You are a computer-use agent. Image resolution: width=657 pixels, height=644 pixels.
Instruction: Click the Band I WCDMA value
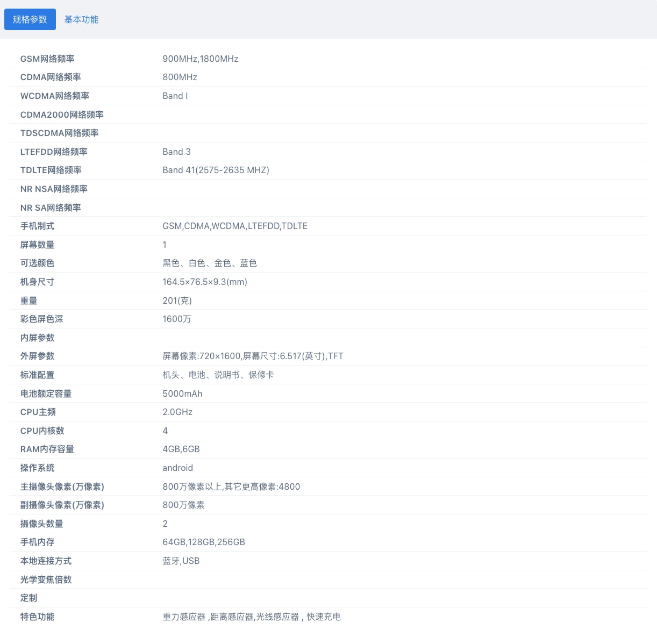click(175, 96)
